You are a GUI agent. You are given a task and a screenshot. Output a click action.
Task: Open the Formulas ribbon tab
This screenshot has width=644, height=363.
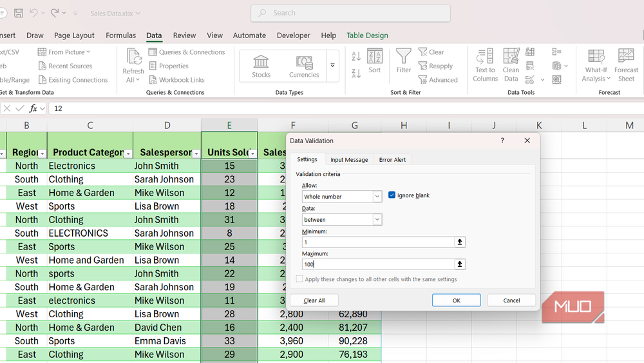pos(121,35)
